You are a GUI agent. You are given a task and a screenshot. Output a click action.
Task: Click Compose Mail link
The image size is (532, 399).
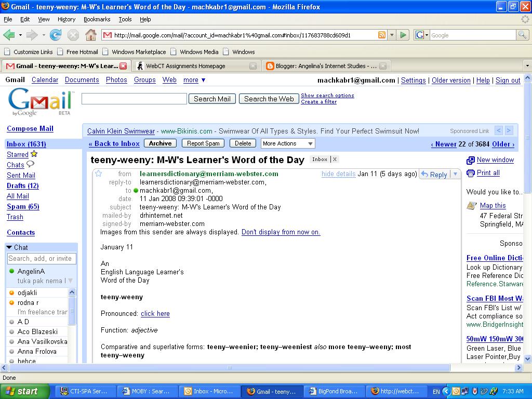click(30, 129)
